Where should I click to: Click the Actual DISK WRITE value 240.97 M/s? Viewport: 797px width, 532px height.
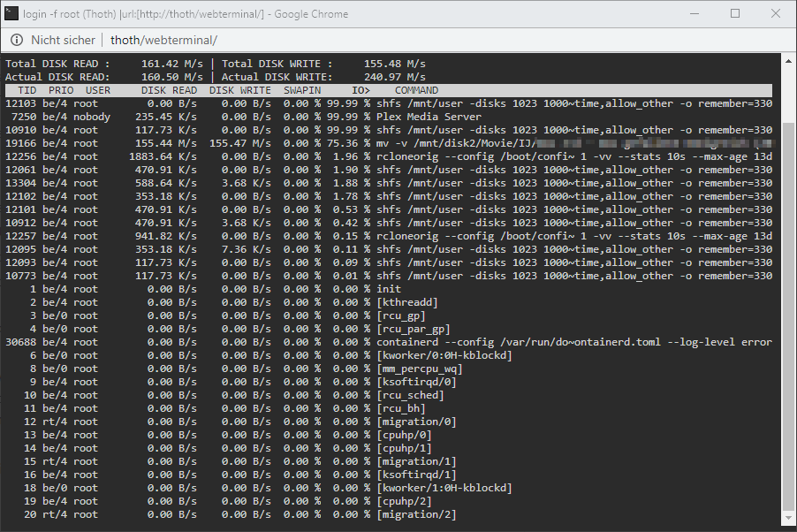coord(394,77)
